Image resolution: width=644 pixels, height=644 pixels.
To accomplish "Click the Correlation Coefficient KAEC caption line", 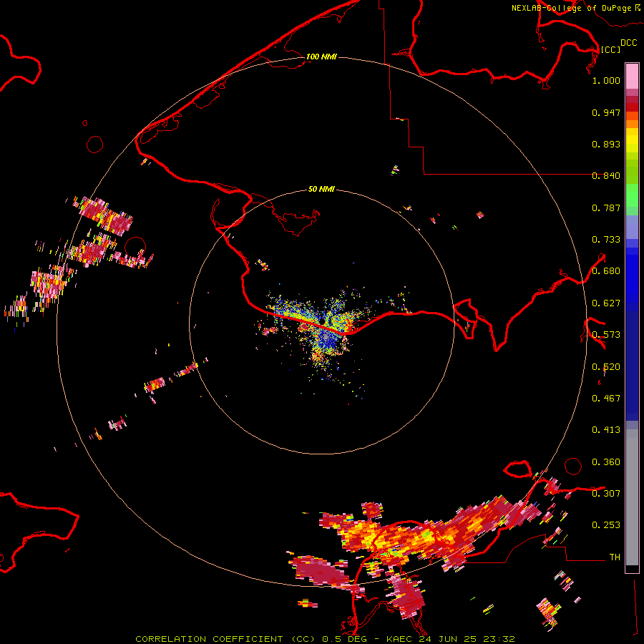I will (325, 639).
